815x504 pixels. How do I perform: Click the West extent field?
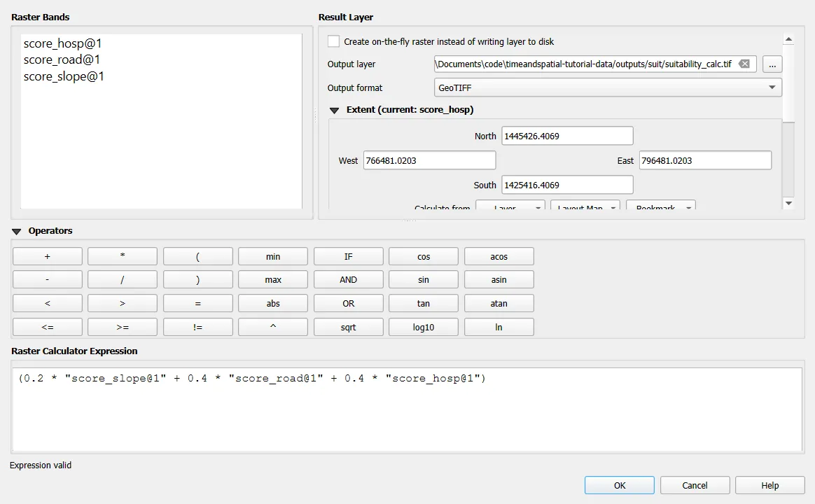[x=429, y=160]
